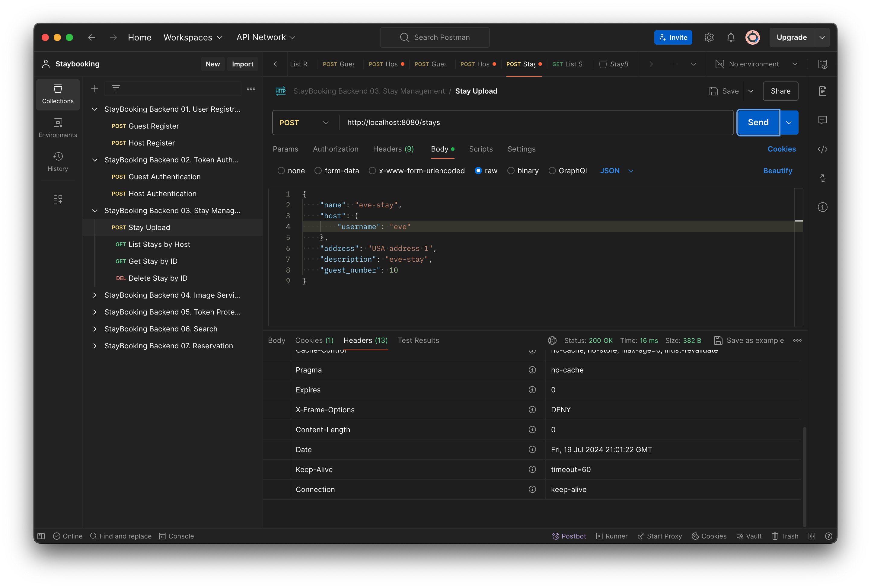The height and width of the screenshot is (588, 871).
Task: Open Find and replace
Action: click(121, 536)
